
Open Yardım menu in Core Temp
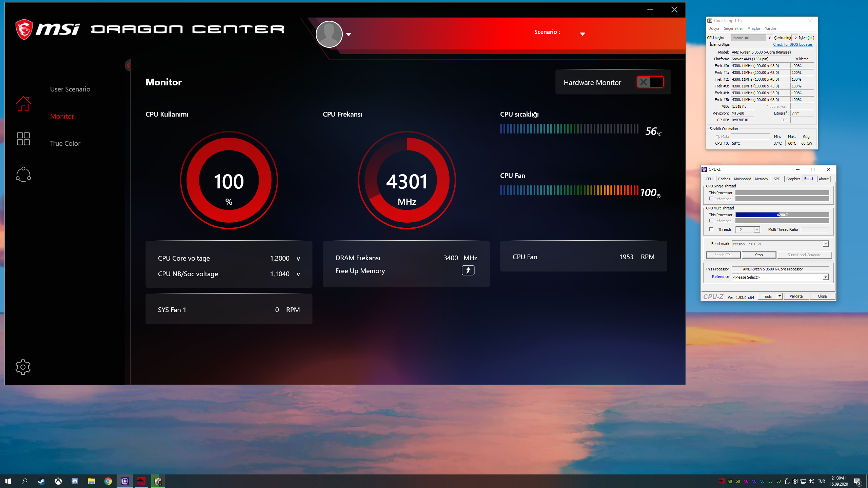[771, 28]
